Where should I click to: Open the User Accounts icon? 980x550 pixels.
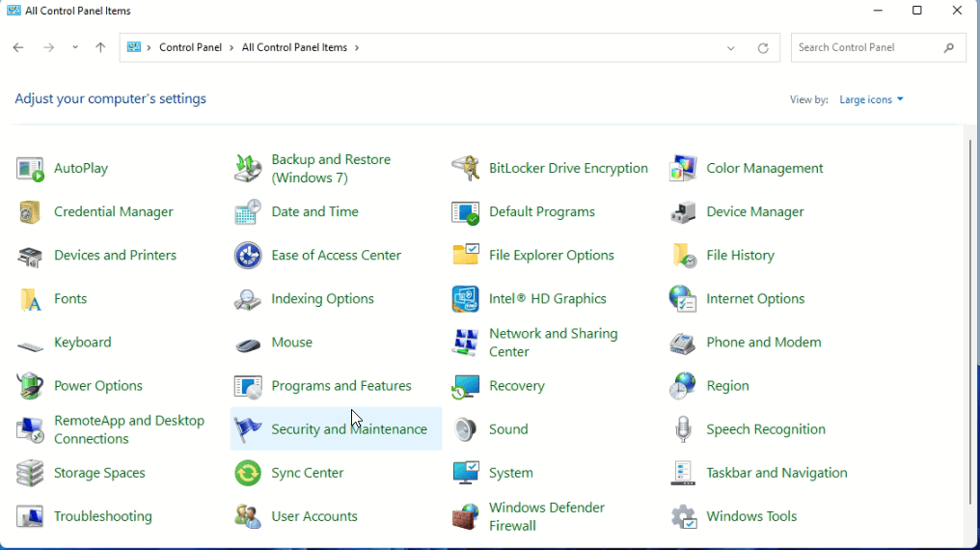248,517
